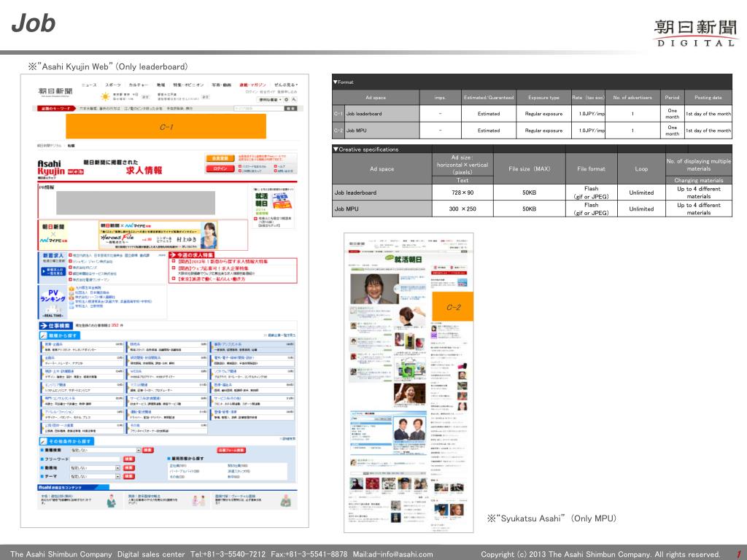Viewport: 747px width, 560px height.
Task: Focus the フリーワード text field
Action: [x=96, y=459]
